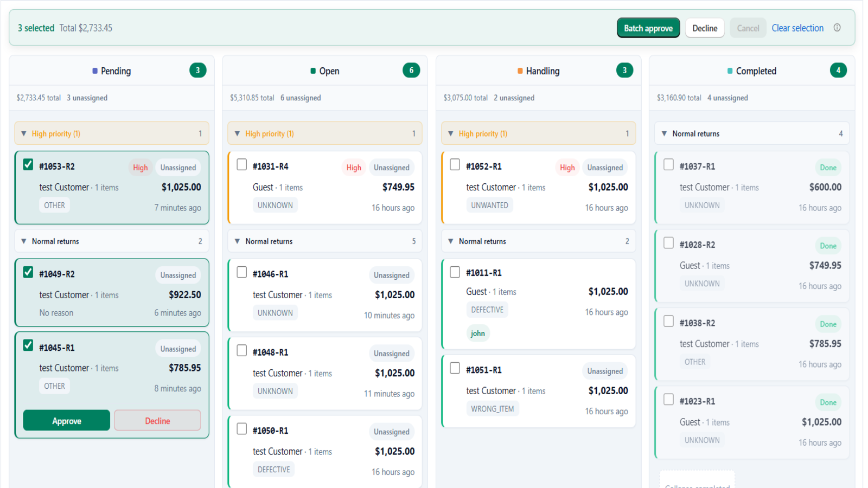
Task: Deselect the #1045-R1 return checkbox
Action: (x=28, y=345)
